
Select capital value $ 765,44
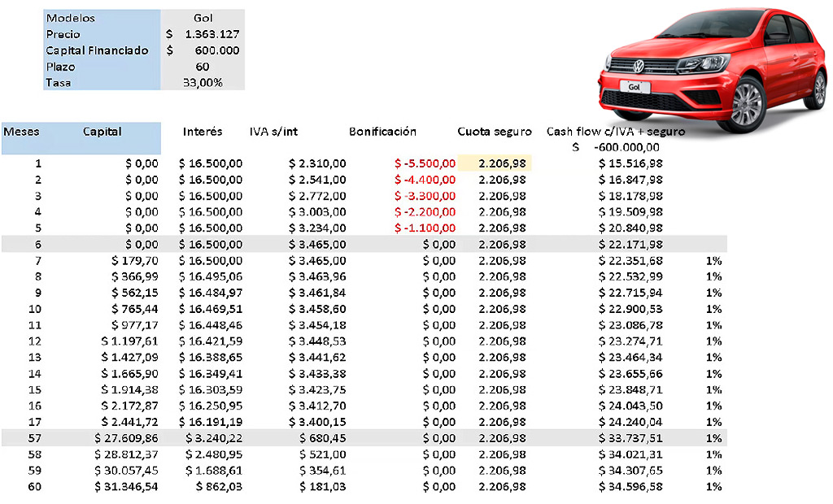(x=135, y=309)
